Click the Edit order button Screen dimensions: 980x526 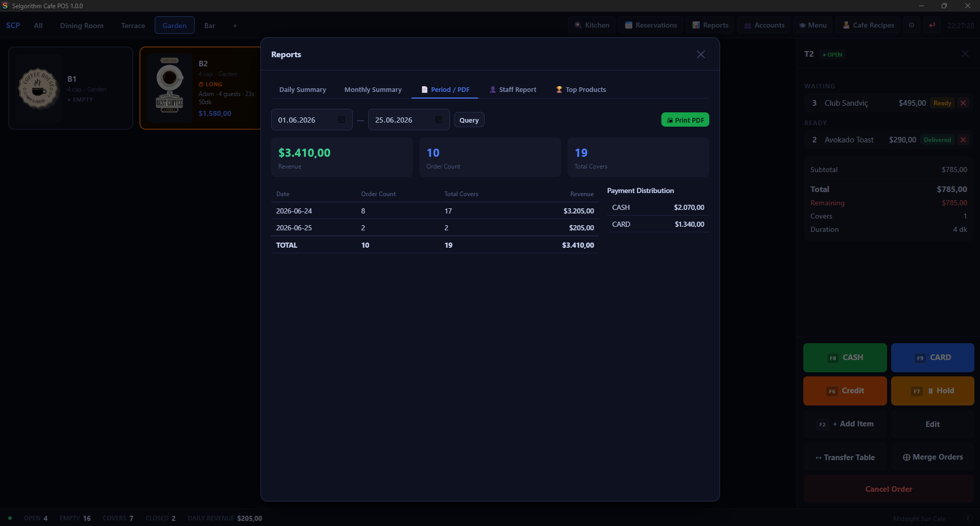click(x=933, y=424)
